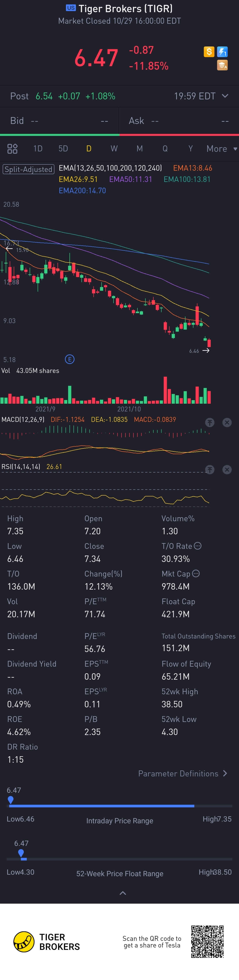
Task: Tap the 52-Week Price Float Range marker
Action: [21, 853]
